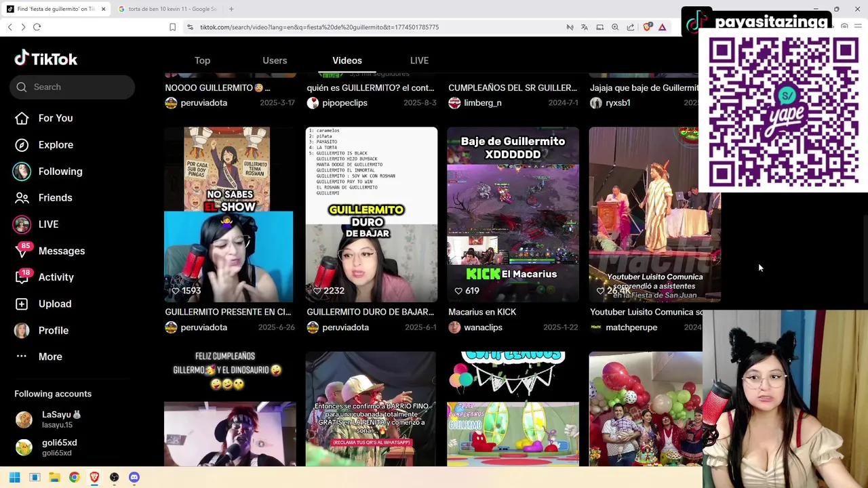
Task: Click 'quién es GUILLERMITO? el cont...' title
Action: (x=370, y=87)
